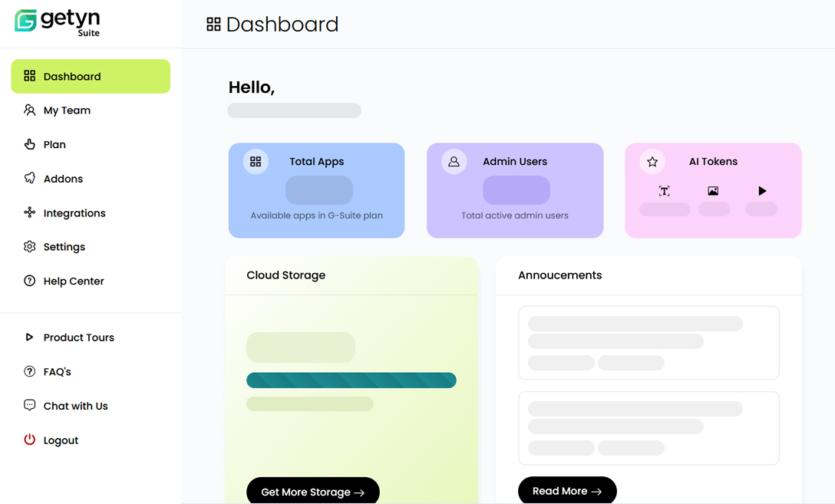Navigate to Addons section
Viewport: 835px width, 504px height.
(x=63, y=179)
